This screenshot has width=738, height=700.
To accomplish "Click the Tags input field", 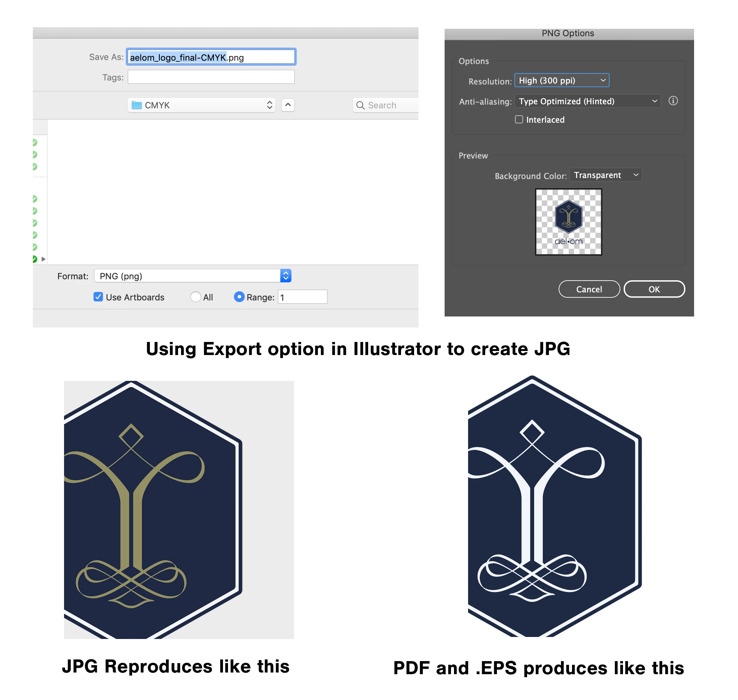I will [x=211, y=77].
